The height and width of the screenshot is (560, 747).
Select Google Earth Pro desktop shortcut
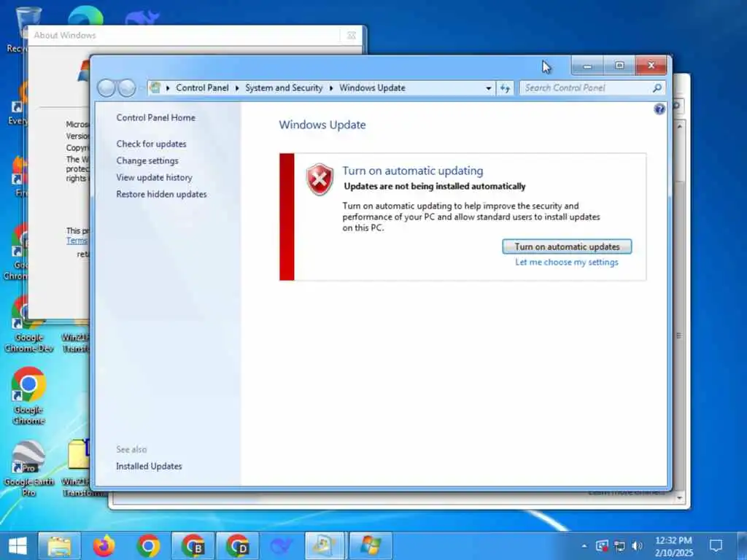pyautogui.click(x=28, y=469)
